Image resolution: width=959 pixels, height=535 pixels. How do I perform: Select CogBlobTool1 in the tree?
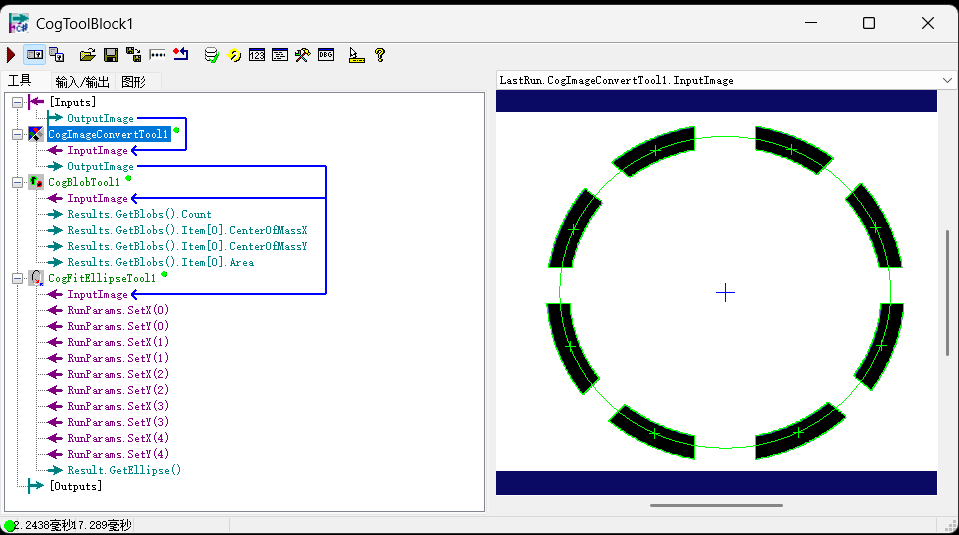(84, 182)
